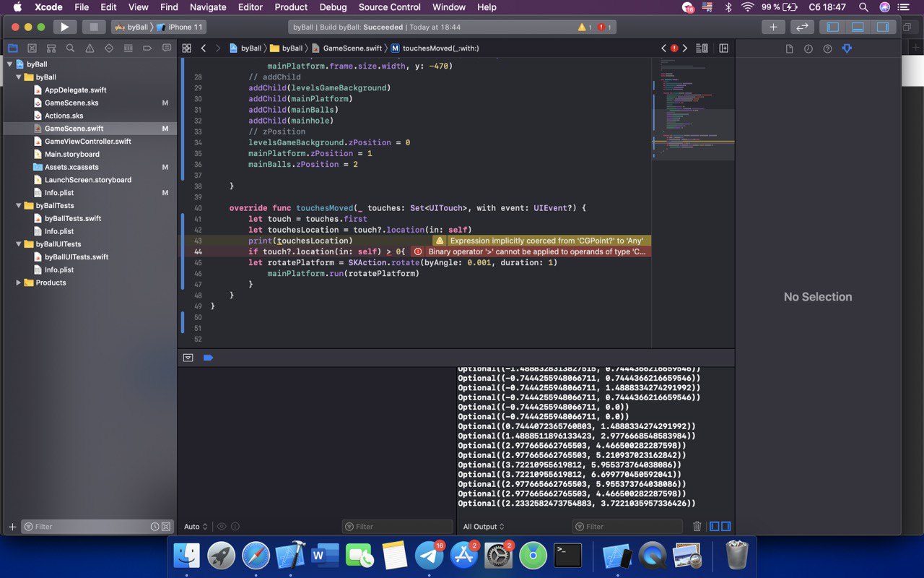Stop the running app
The height and width of the screenshot is (578, 924).
point(93,27)
